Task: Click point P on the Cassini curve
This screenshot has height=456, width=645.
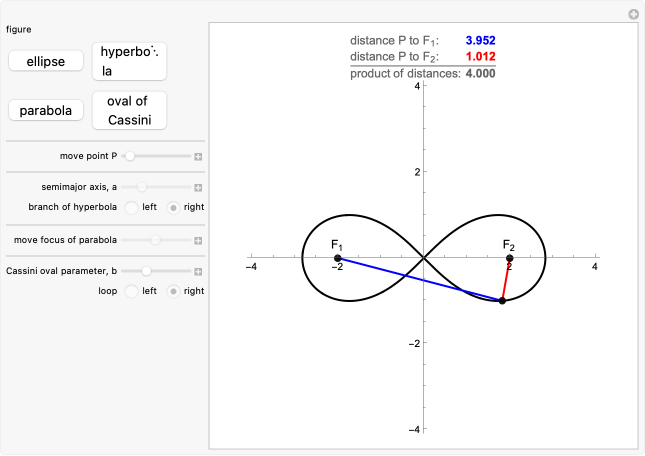Action: pos(502,300)
